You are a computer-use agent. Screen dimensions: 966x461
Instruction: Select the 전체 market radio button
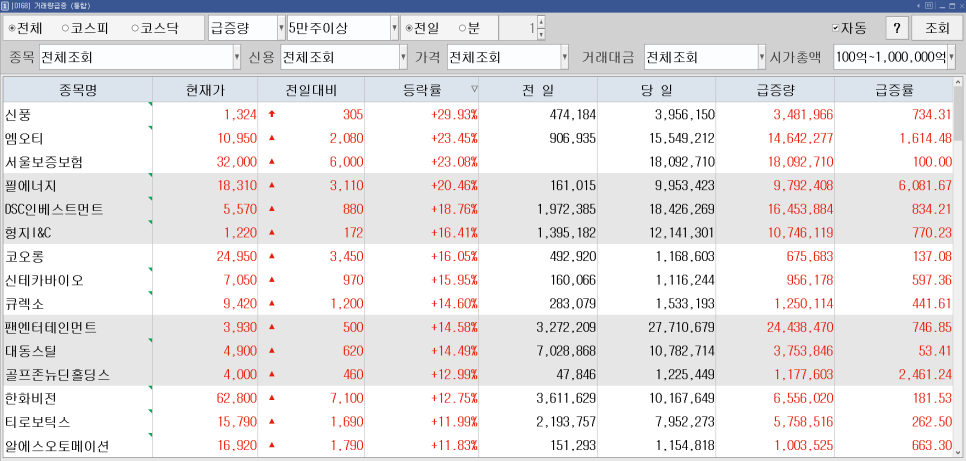(x=26, y=28)
